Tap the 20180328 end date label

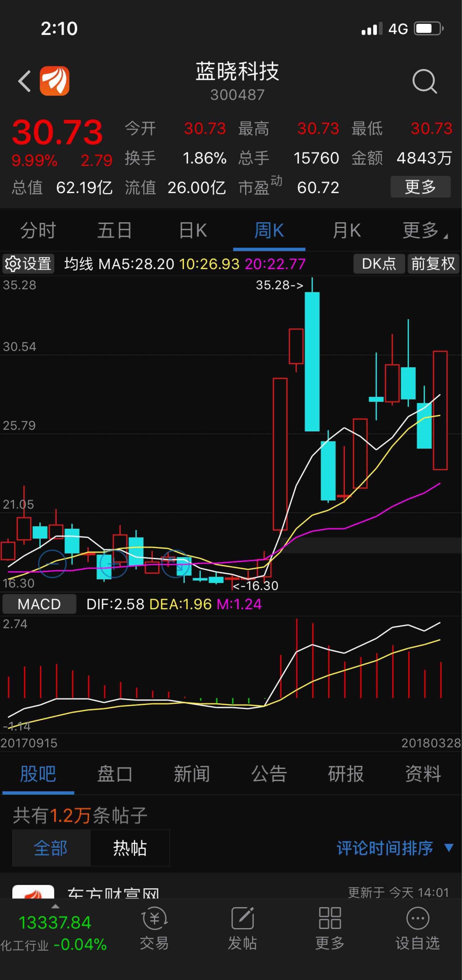431,743
